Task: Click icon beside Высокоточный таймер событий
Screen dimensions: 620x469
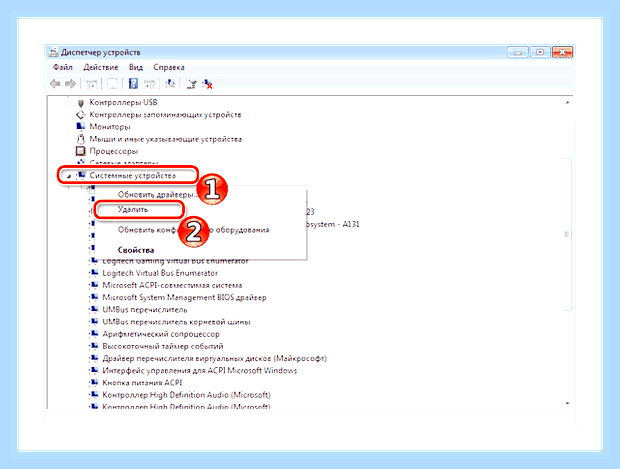Action: pyautogui.click(x=95, y=346)
